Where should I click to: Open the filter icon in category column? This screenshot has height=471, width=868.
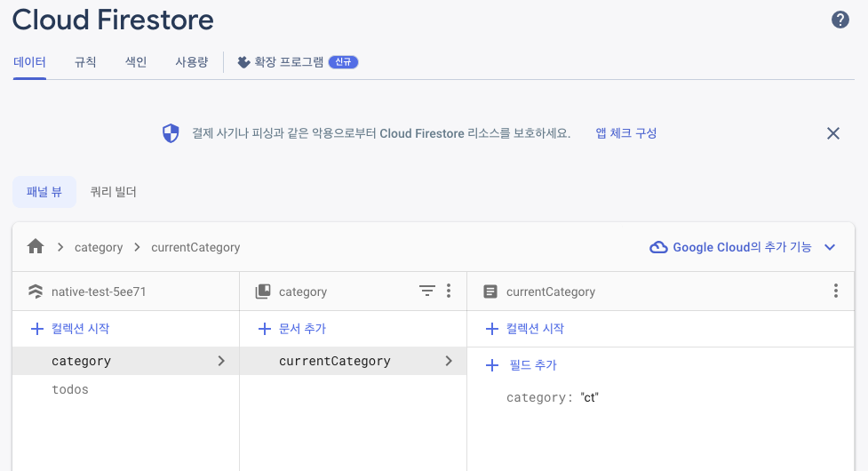426,291
